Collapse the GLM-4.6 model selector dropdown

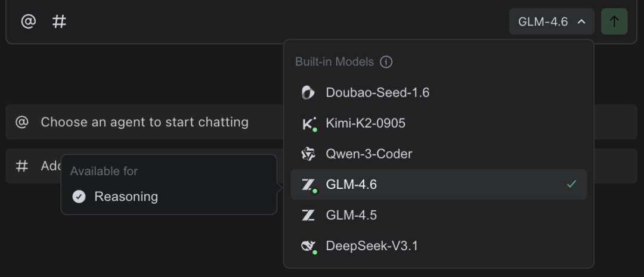coord(552,21)
